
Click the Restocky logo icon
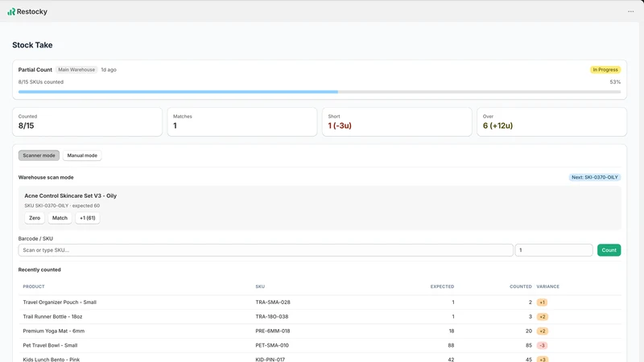click(11, 12)
